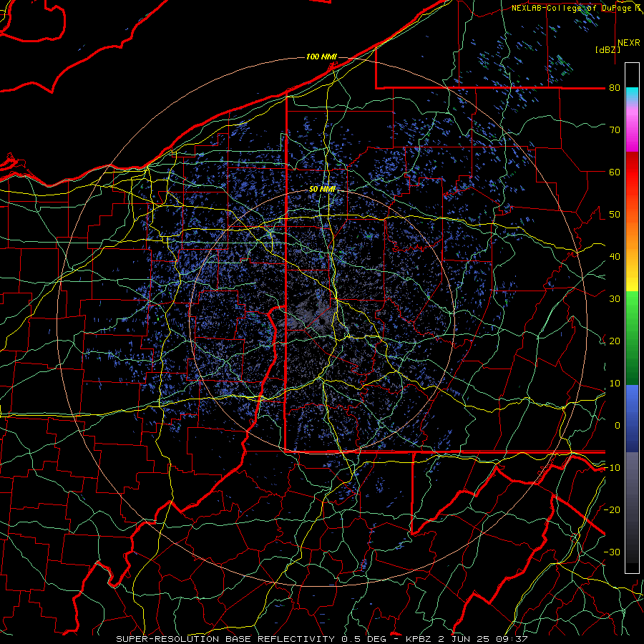Viewport: 644px width, 644px height.
Task: Click the Super-Resolution Base Reflectivity caption
Action: [x=225, y=639]
